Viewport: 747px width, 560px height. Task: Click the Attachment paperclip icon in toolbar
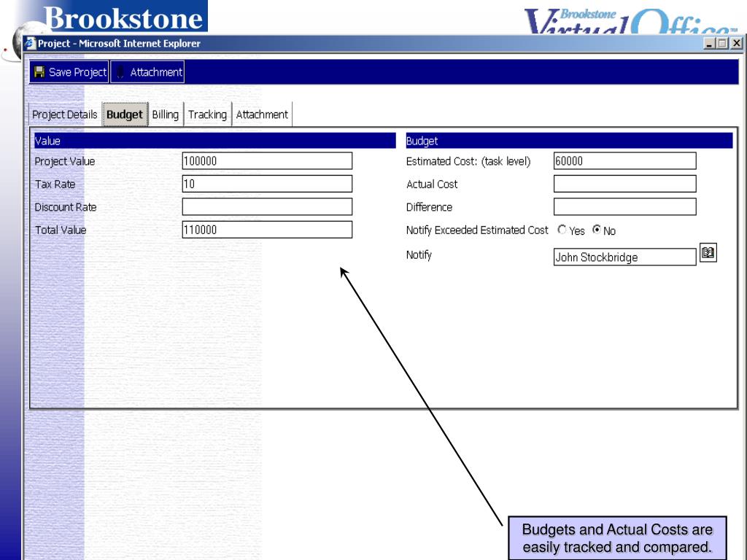(x=120, y=72)
